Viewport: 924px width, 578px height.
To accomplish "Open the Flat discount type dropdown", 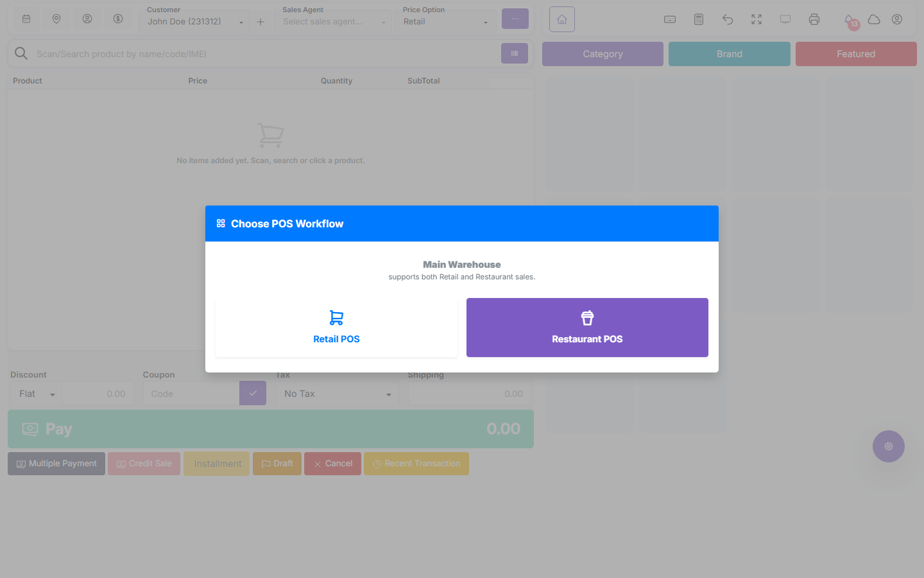I will (x=36, y=394).
